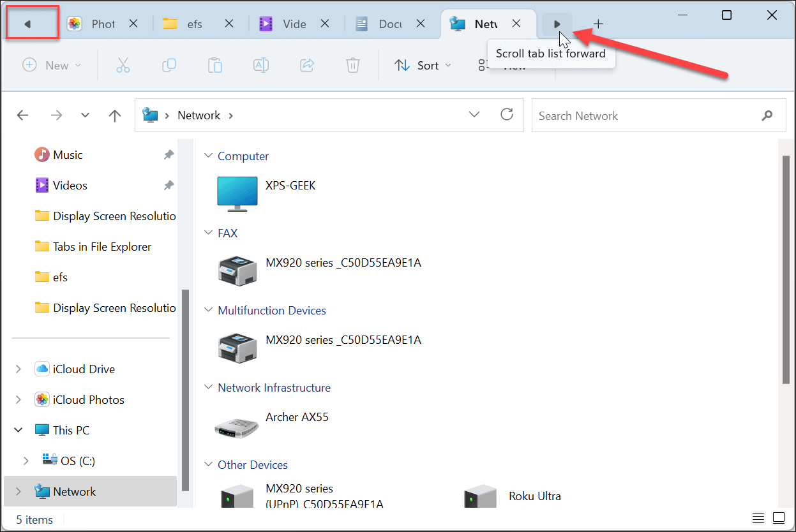Screen dimensions: 796x532
Task: Close the efs tab
Action: (x=229, y=24)
